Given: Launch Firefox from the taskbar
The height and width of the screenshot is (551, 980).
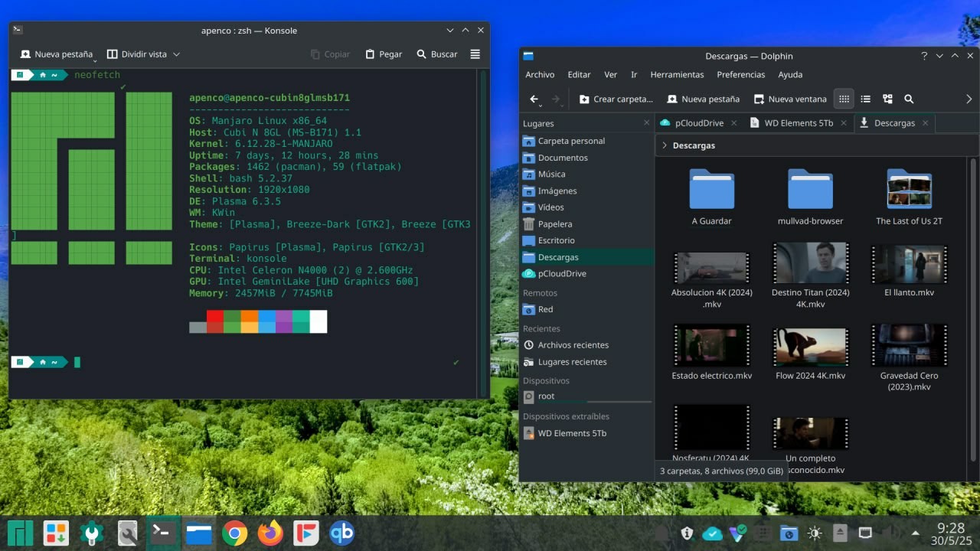Looking at the screenshot, I should (x=270, y=533).
